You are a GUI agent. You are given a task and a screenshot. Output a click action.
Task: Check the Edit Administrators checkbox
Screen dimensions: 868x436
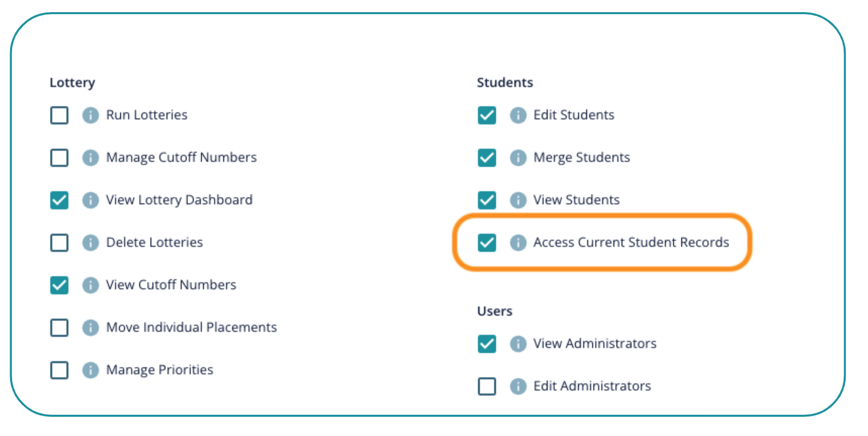click(x=487, y=386)
